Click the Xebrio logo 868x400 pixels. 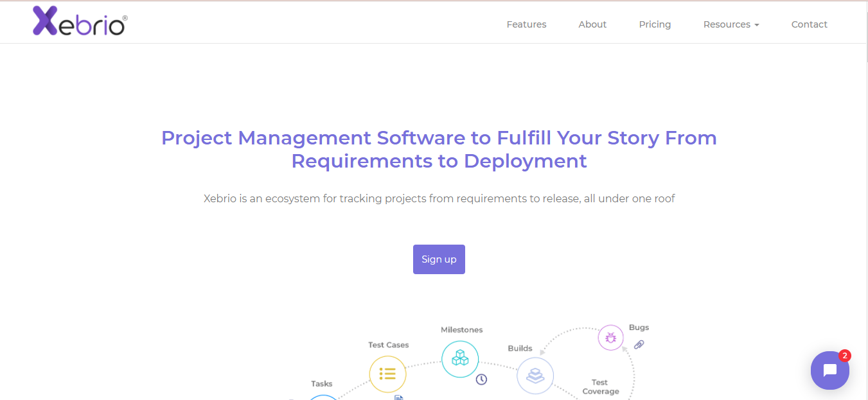point(80,21)
